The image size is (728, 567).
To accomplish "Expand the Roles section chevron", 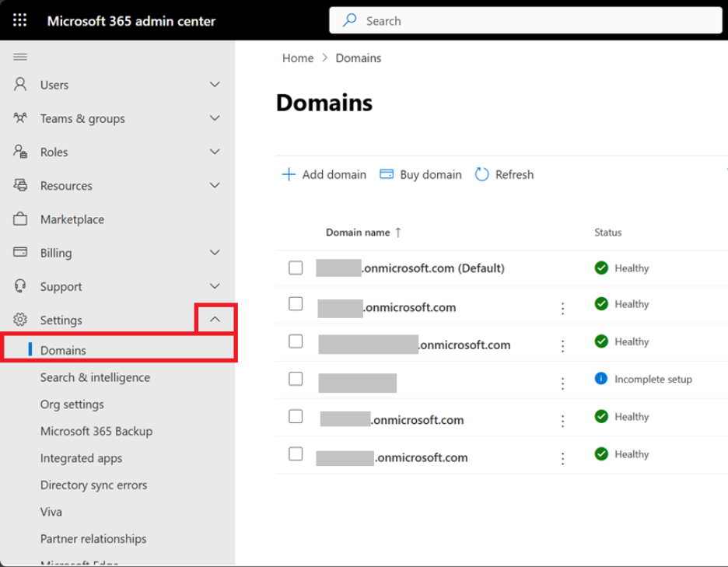I will [215, 152].
